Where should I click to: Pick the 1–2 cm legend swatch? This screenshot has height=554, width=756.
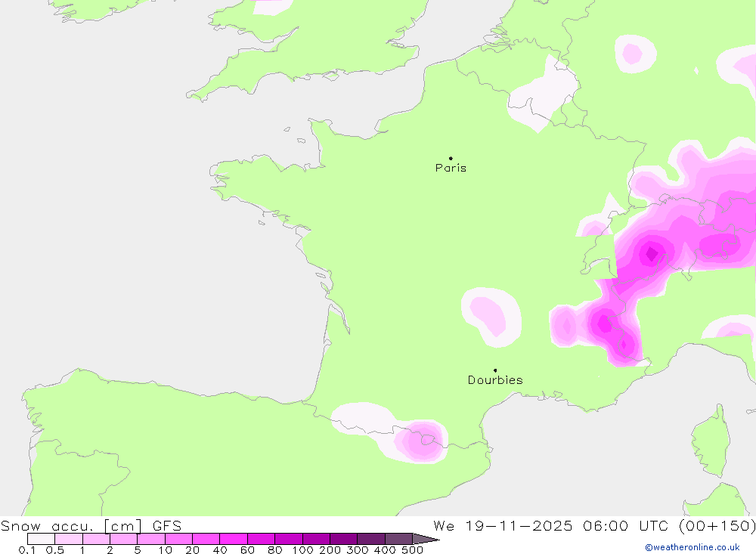click(x=96, y=539)
